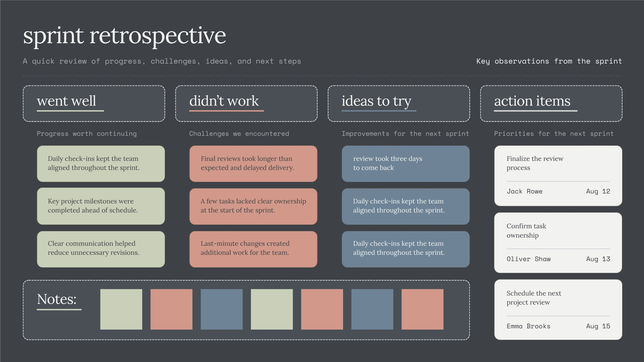Select 'Clear communication helped' card
This screenshot has height=362, width=644.
(x=101, y=249)
